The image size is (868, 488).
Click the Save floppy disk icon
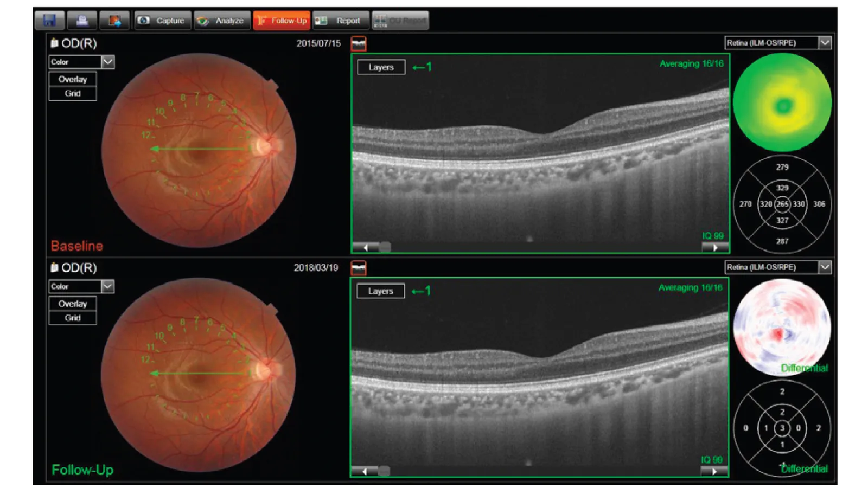point(49,21)
